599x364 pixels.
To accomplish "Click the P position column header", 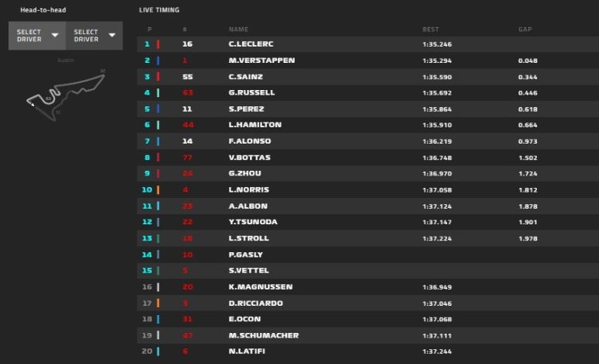I will coord(147,29).
